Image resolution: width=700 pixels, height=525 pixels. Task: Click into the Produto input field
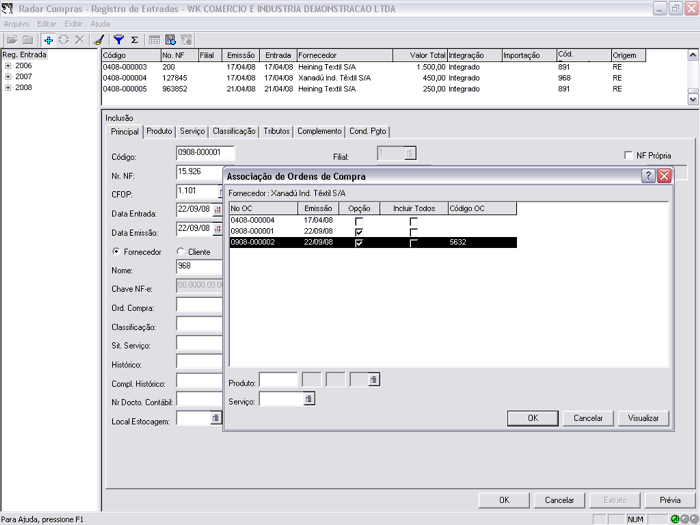click(x=279, y=380)
